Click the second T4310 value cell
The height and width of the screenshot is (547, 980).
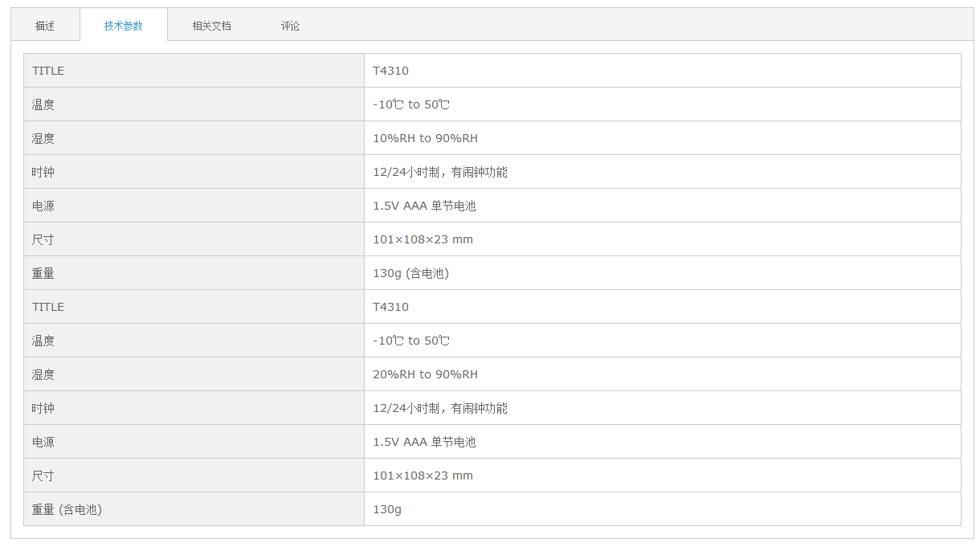pos(663,307)
